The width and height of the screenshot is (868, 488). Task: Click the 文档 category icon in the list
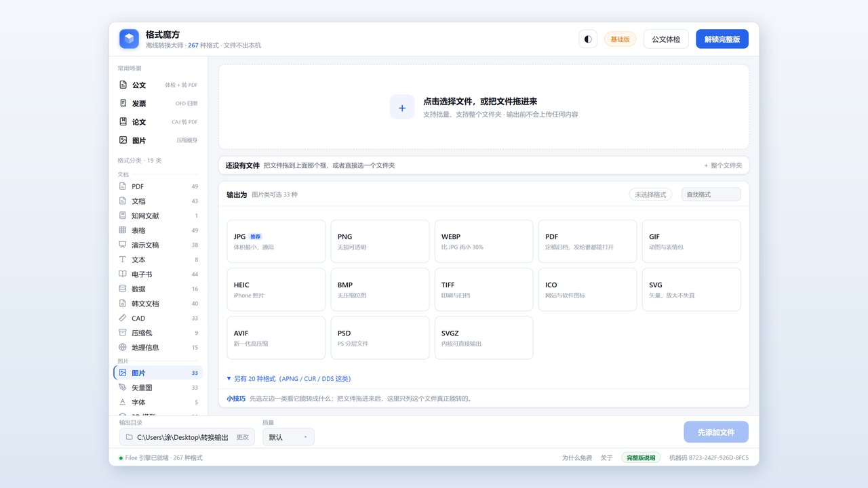pos(123,201)
